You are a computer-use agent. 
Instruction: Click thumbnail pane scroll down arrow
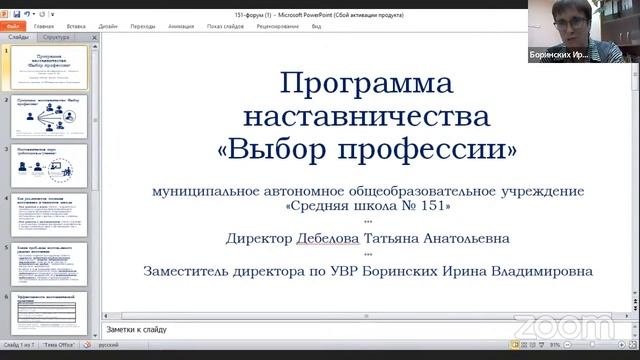(x=95, y=336)
